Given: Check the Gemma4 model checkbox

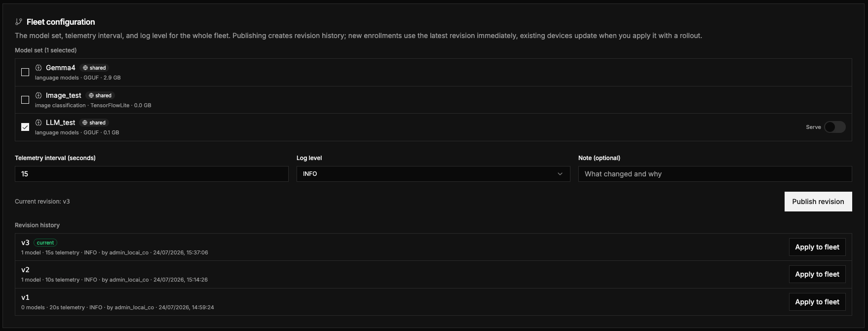Looking at the screenshot, I should (25, 72).
